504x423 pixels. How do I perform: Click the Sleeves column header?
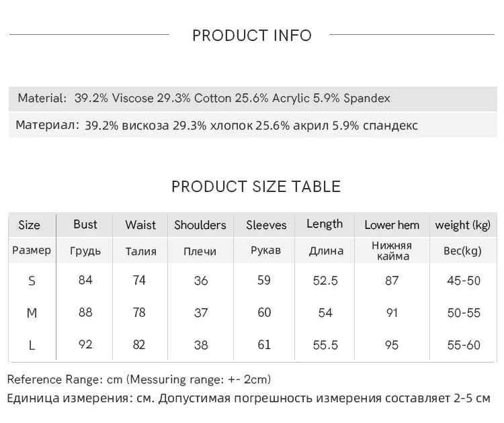(x=266, y=225)
